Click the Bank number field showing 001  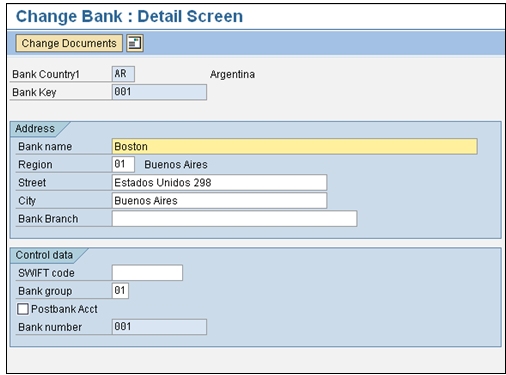(x=159, y=327)
